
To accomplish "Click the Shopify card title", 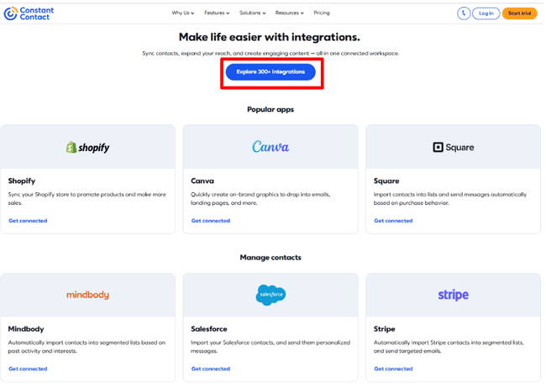I will coord(22,181).
